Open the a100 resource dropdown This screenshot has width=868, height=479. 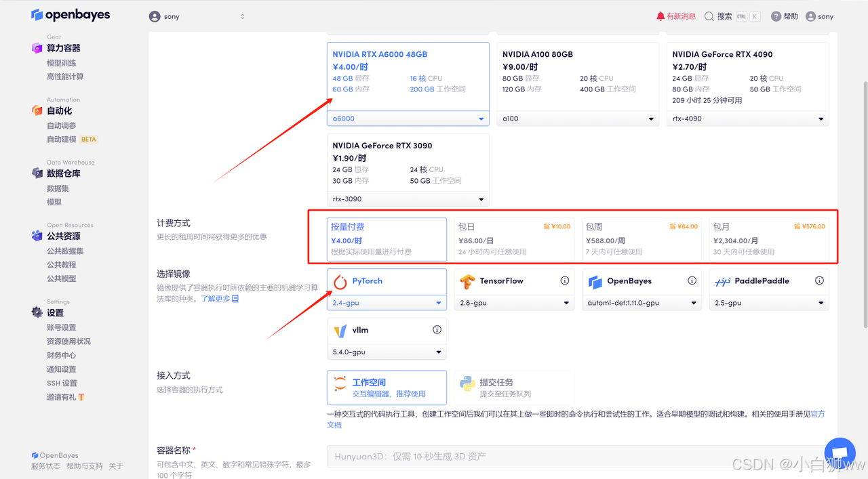[578, 119]
